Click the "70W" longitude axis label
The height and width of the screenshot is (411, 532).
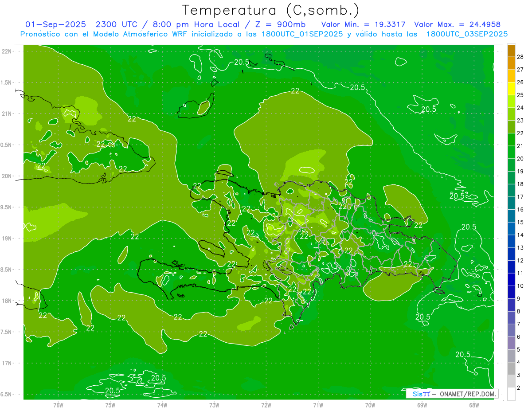tap(370, 405)
